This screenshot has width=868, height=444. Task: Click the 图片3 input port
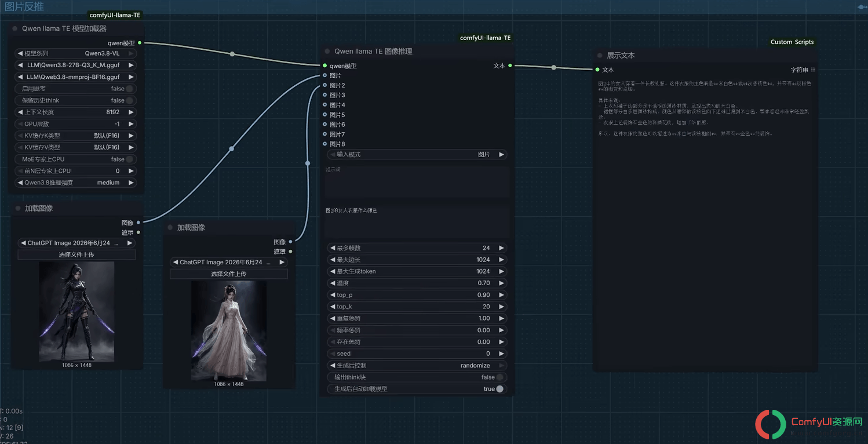point(325,95)
